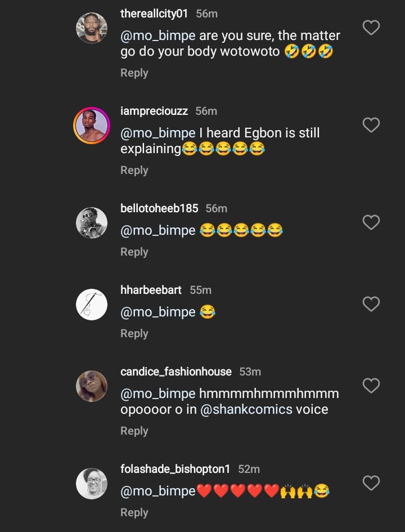
Task: Tap the candice_fashionhouse username
Action: coord(176,372)
